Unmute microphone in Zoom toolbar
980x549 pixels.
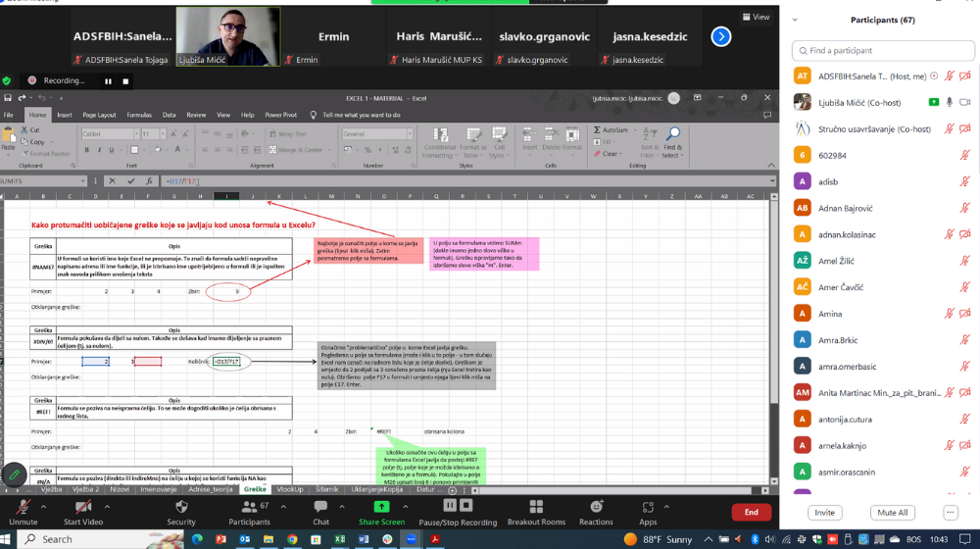(24, 512)
